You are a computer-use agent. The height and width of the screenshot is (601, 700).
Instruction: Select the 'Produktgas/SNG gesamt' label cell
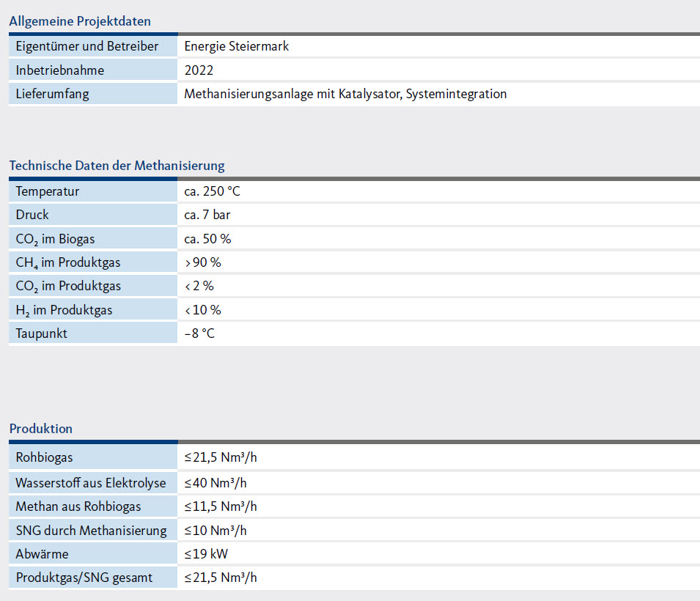pyautogui.click(x=84, y=578)
